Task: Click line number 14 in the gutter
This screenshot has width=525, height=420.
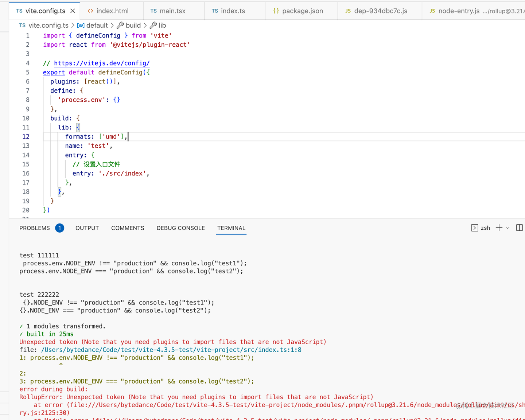Action: point(26,155)
